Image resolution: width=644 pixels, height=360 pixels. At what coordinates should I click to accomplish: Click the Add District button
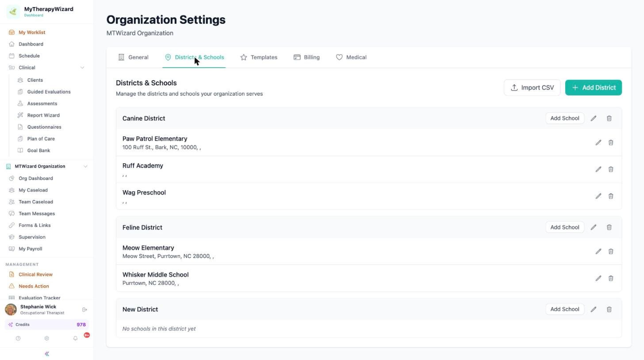point(594,88)
